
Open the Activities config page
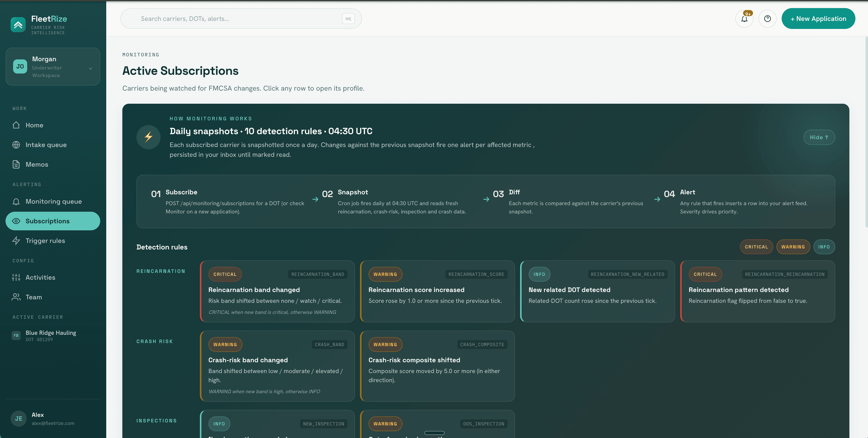(x=53, y=277)
